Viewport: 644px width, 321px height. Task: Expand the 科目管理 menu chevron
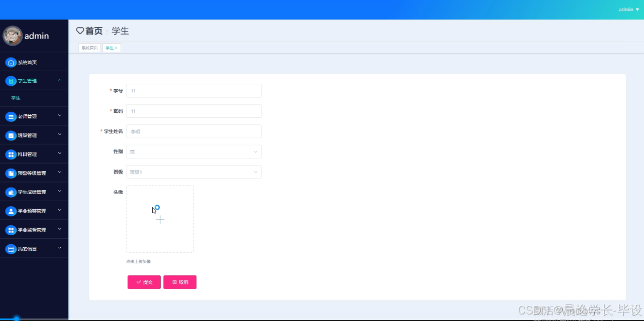click(60, 153)
